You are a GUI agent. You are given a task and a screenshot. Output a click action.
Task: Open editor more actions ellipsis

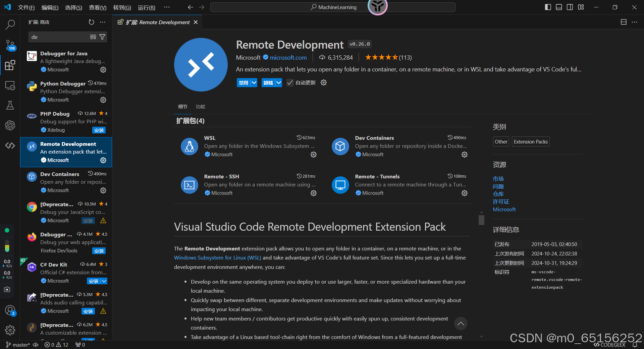(634, 22)
